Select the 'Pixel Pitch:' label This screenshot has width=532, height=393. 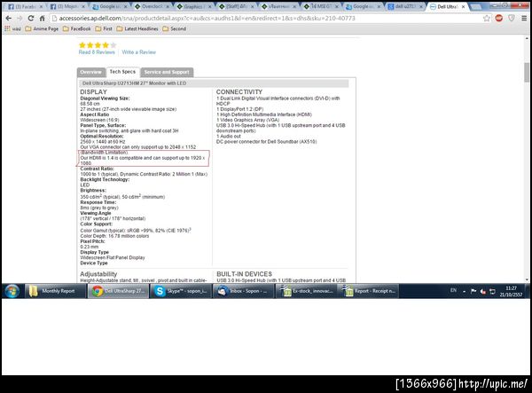[x=92, y=241]
